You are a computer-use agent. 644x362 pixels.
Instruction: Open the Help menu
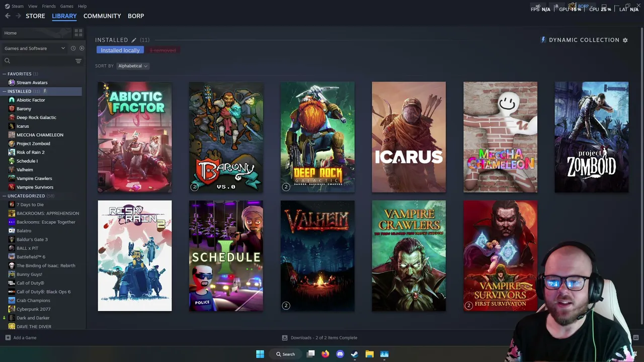(x=82, y=6)
